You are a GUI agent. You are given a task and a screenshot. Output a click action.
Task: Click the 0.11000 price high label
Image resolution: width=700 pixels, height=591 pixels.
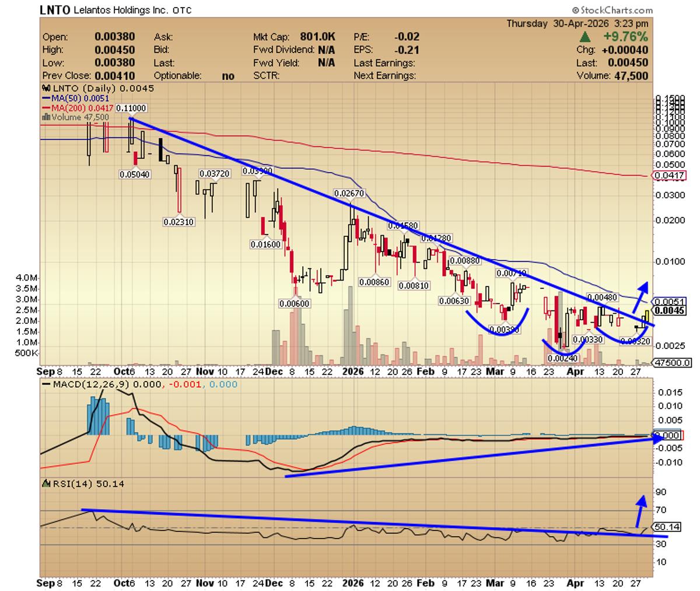(131, 108)
